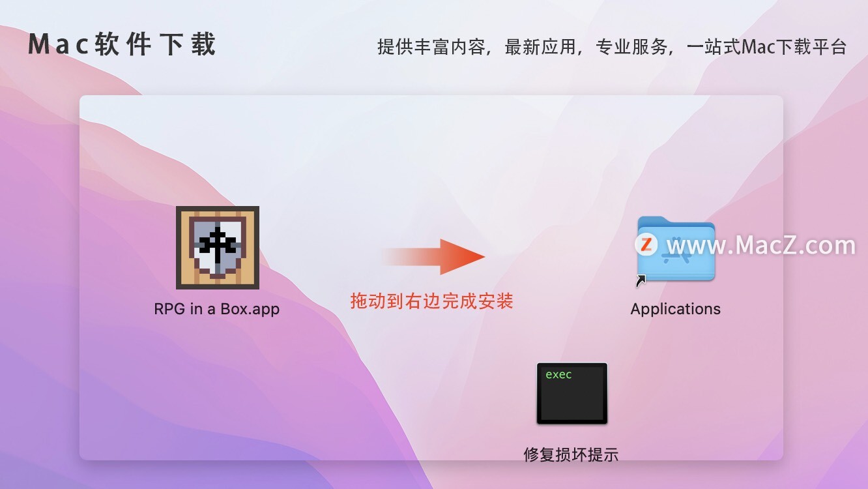This screenshot has height=489, width=868.
Task: Click the alias arrow badge on Applications folder
Action: click(x=641, y=281)
